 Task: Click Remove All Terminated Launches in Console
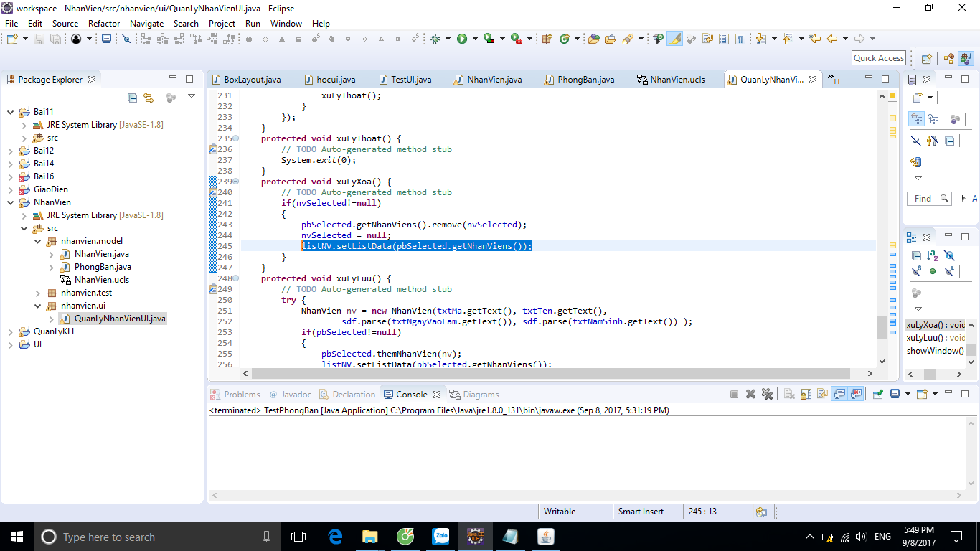[x=767, y=394]
